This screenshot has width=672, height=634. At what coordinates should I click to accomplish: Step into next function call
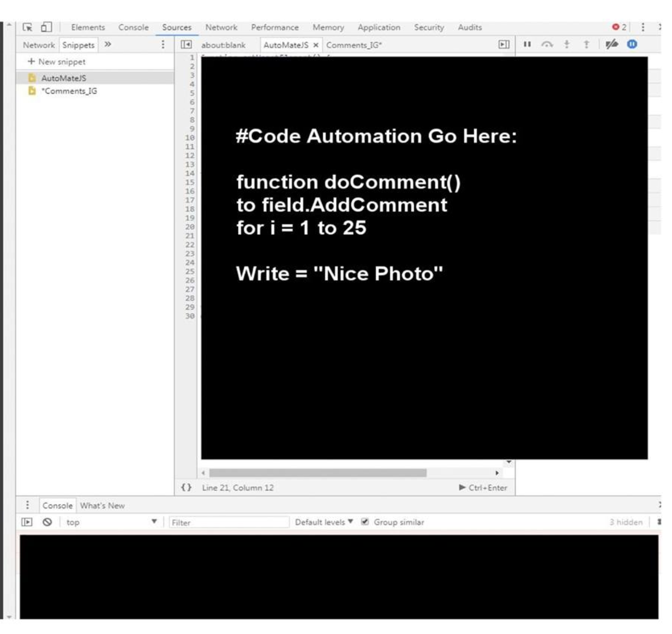pyautogui.click(x=567, y=44)
